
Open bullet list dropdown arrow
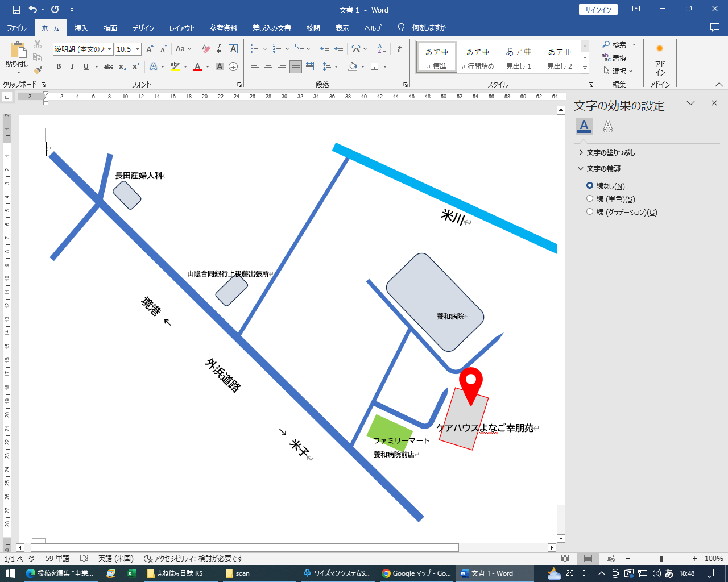(x=265, y=49)
